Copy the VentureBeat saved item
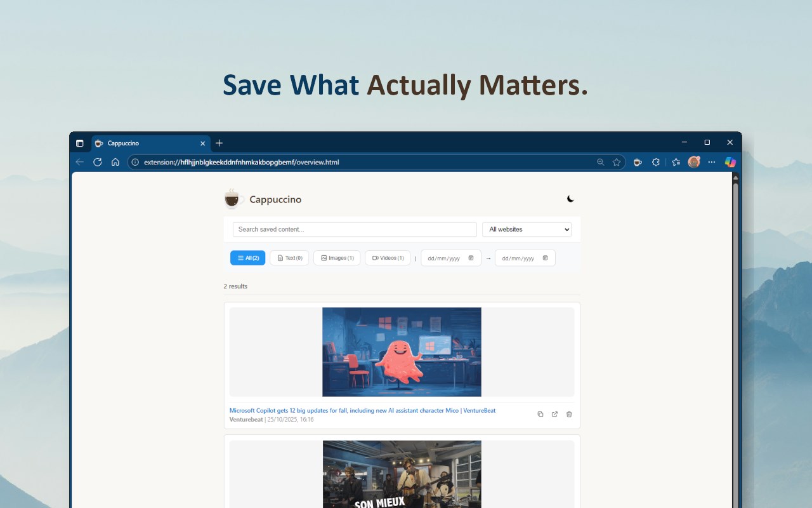 point(540,414)
